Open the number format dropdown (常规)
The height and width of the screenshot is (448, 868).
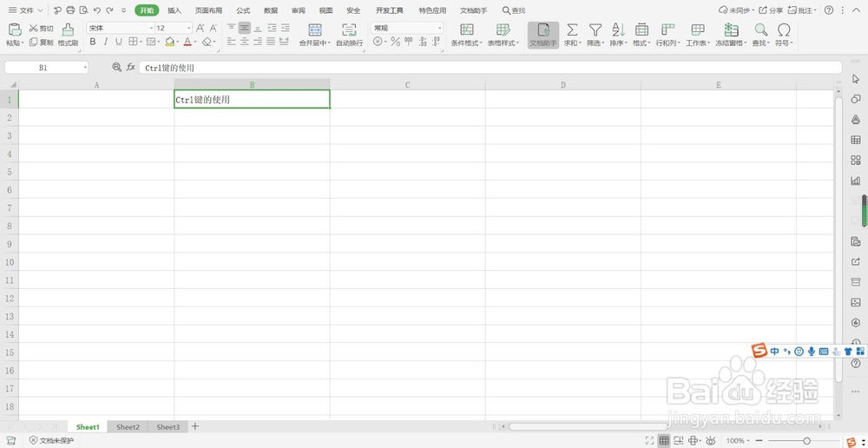(x=440, y=29)
